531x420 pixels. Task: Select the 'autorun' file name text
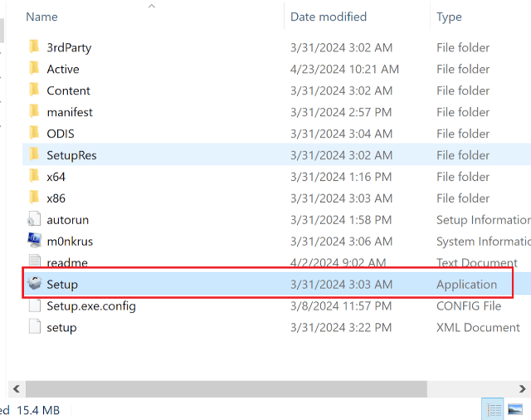(68, 220)
